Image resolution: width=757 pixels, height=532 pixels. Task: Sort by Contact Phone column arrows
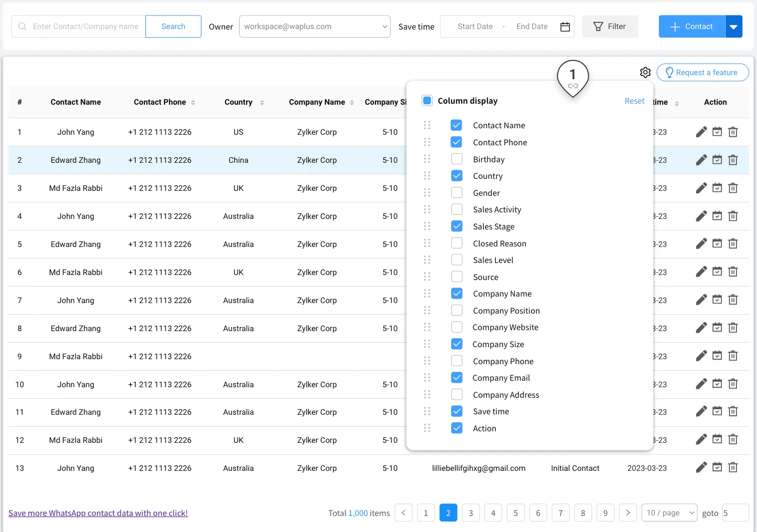(193, 103)
